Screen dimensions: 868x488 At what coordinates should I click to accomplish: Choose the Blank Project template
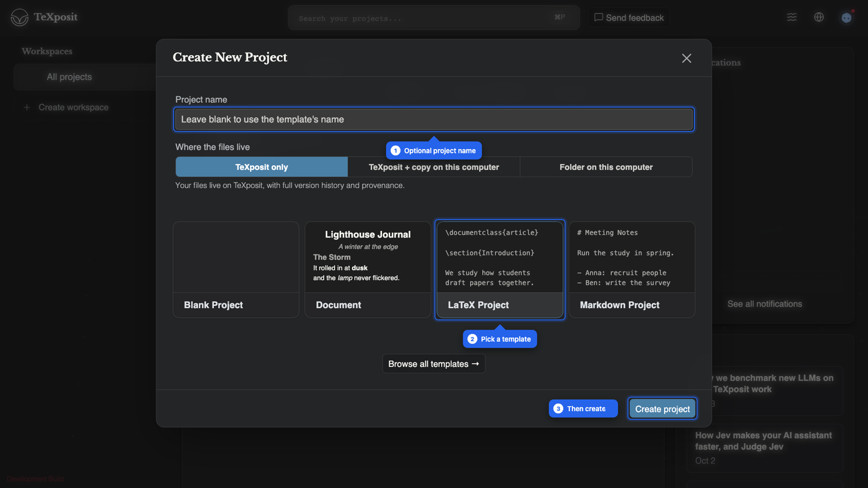[x=236, y=269]
